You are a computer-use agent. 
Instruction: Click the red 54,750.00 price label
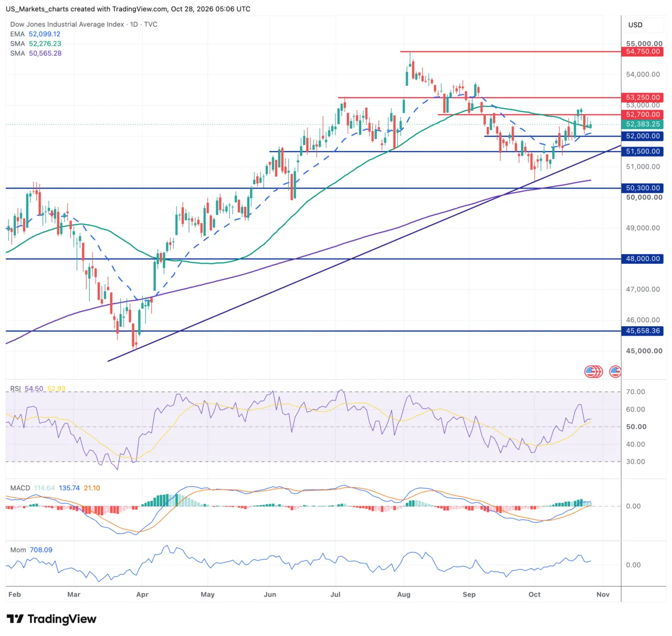click(x=643, y=51)
